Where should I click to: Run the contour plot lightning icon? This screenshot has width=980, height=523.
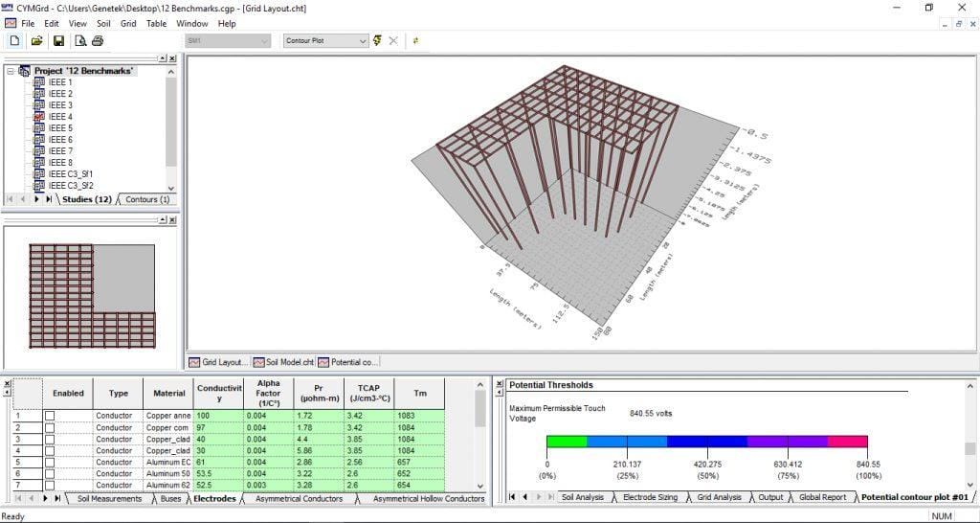(x=377, y=40)
